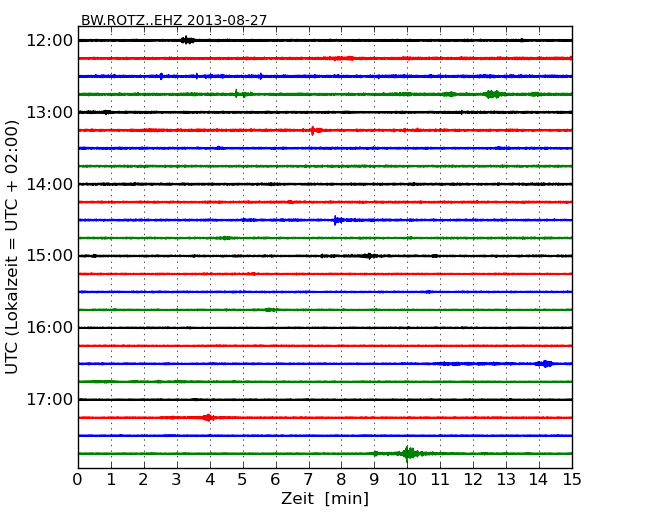This screenshot has height=520, width=650.
Task: Click the blue burst near minute 14 at 16:30
Action: click(545, 364)
